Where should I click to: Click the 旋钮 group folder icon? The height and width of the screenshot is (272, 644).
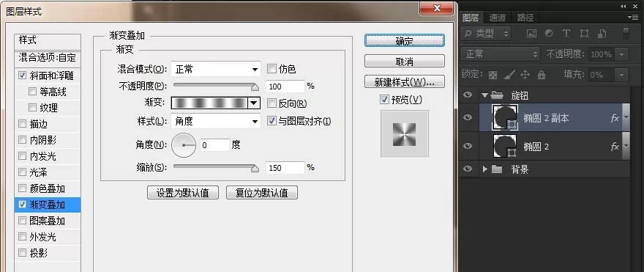point(497,95)
